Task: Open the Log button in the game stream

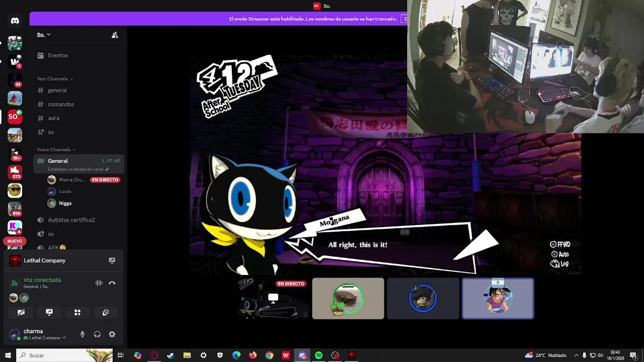Action: pyautogui.click(x=559, y=263)
